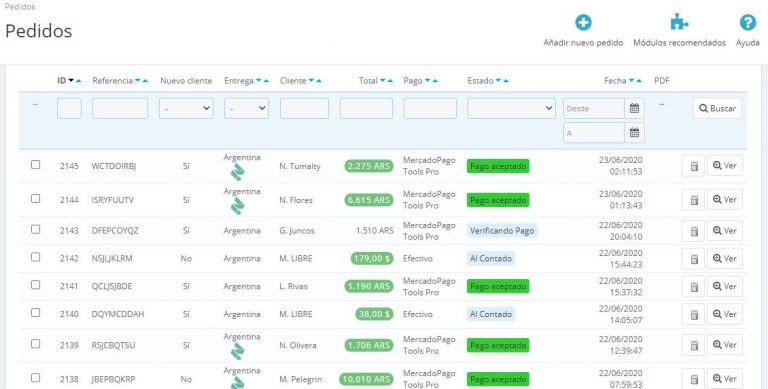
Task: Click the green Pago aceptado badge for order 2141
Action: tap(498, 287)
